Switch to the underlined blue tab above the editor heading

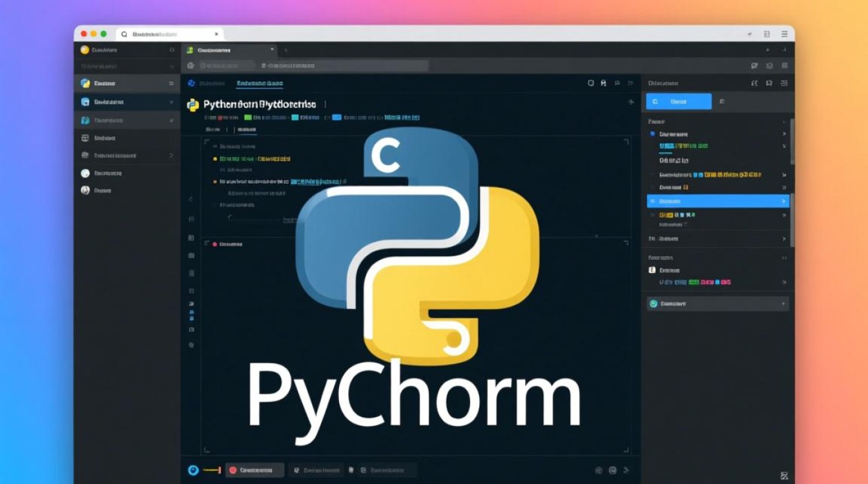tap(260, 83)
